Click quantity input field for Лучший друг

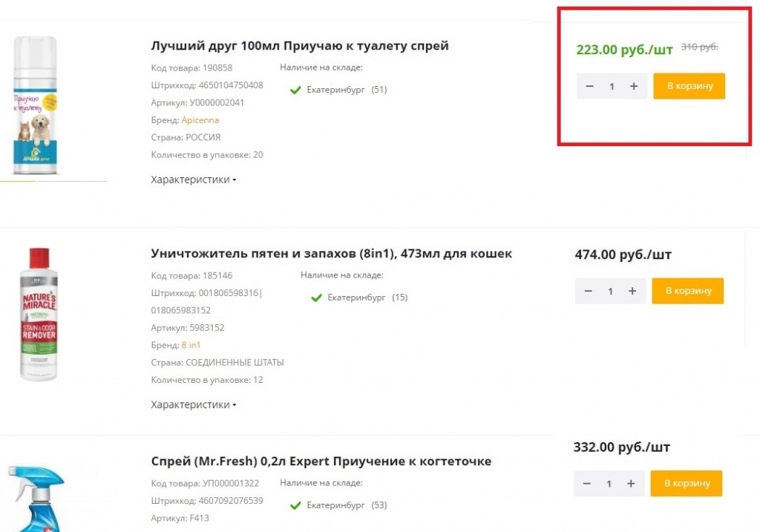[x=612, y=86]
